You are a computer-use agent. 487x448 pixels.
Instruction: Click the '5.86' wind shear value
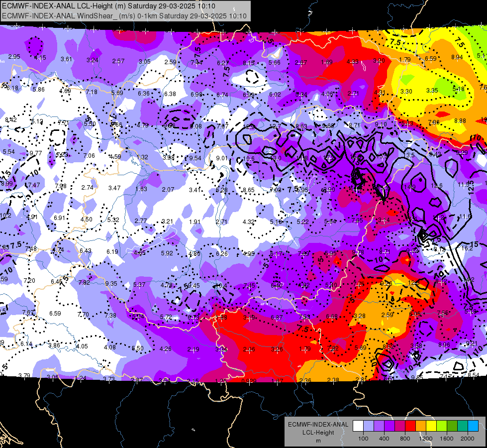point(38,90)
